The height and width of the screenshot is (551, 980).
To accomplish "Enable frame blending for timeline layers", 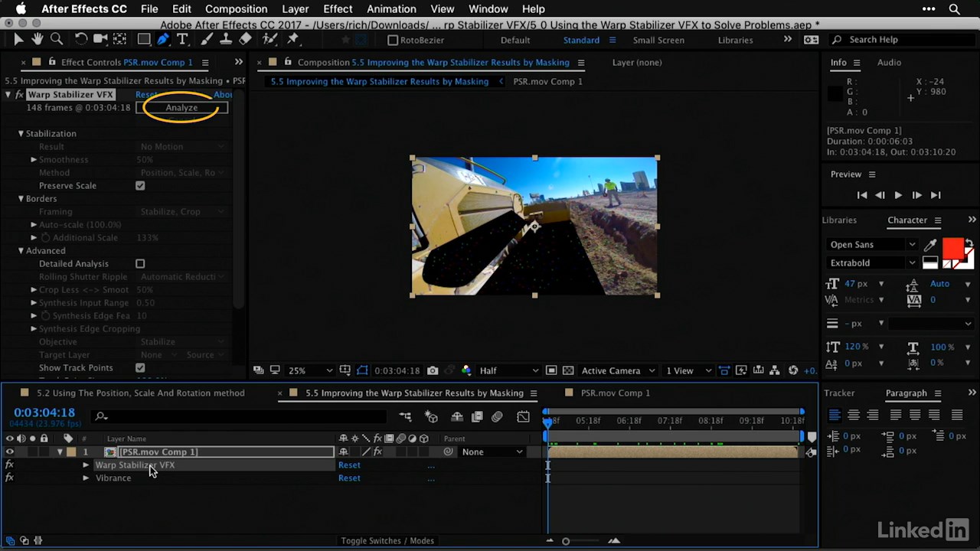I will 477,416.
